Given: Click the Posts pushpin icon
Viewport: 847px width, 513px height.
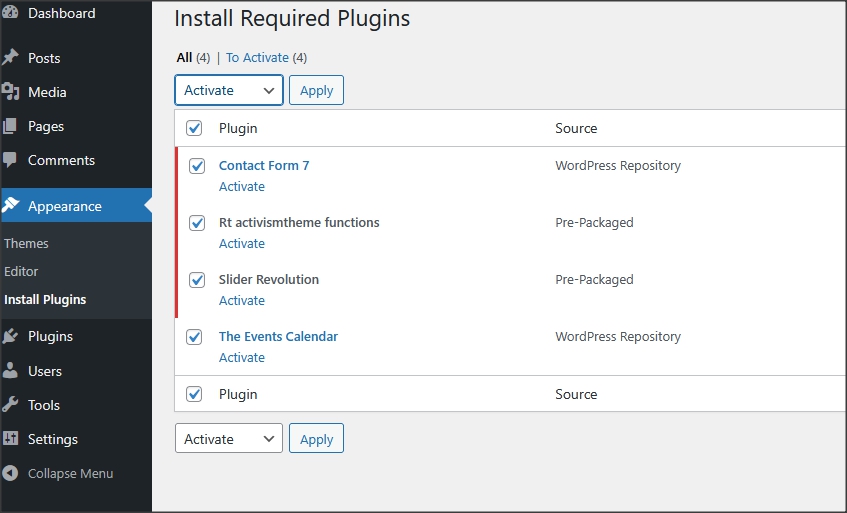Looking at the screenshot, I should [x=11, y=58].
